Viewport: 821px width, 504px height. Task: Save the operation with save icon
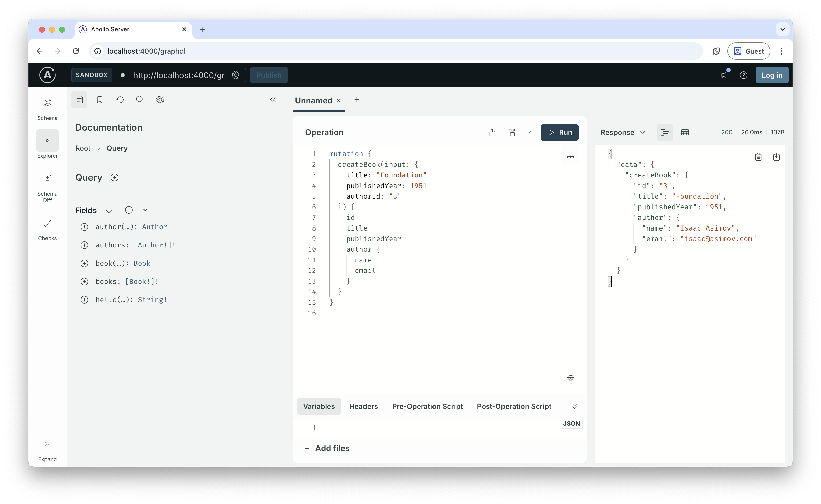pyautogui.click(x=512, y=132)
